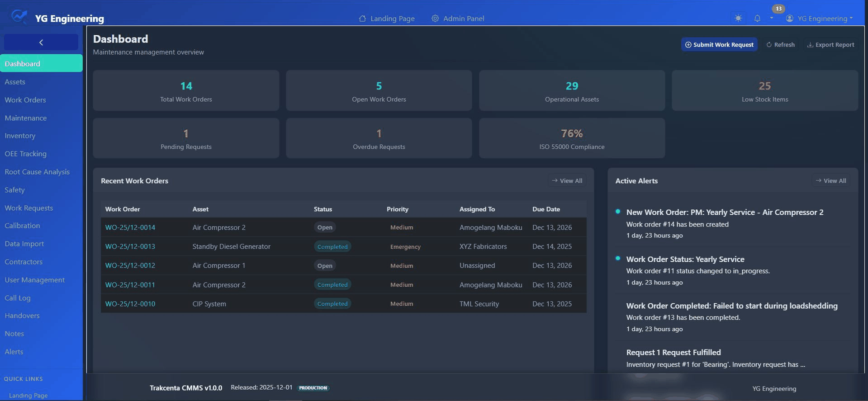Click the notification count badge 13
Image resolution: width=868 pixels, height=401 pixels.
pyautogui.click(x=778, y=9)
